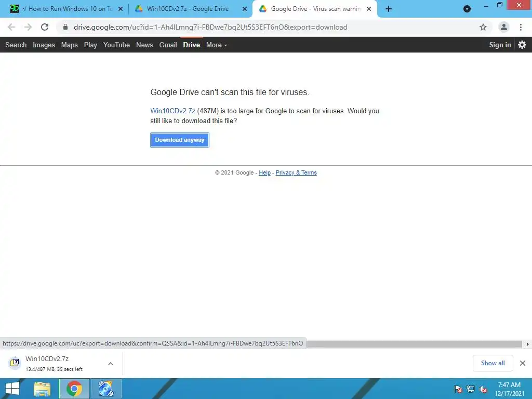Open YouTube in the Google bar
This screenshot has height=399, width=532.
(x=117, y=45)
